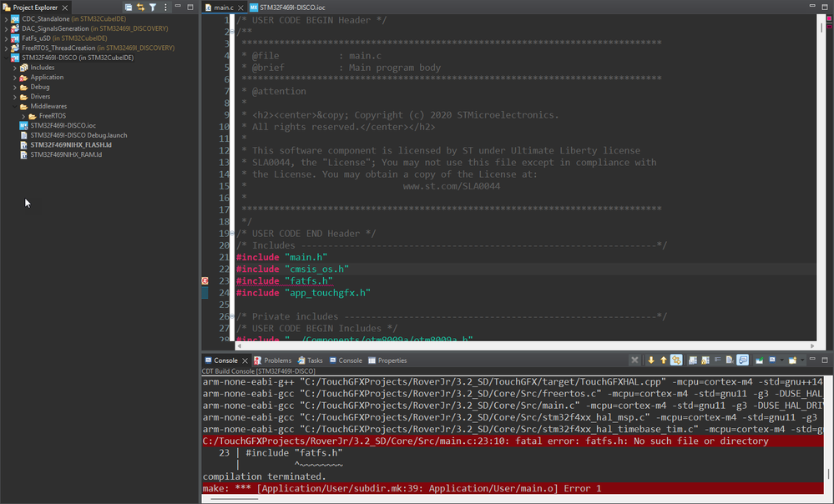The width and height of the screenshot is (834, 504).
Task: Click the fatal error fatfs.h console line
Action: click(x=513, y=441)
